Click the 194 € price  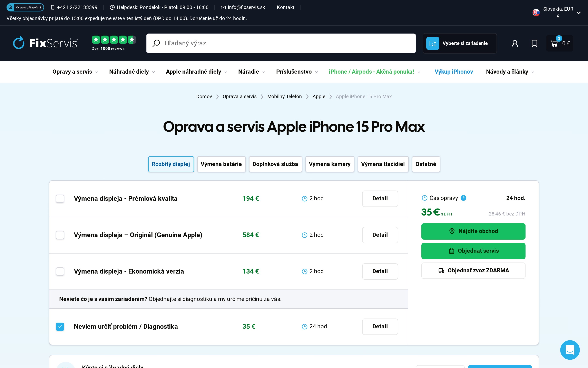pos(251,199)
